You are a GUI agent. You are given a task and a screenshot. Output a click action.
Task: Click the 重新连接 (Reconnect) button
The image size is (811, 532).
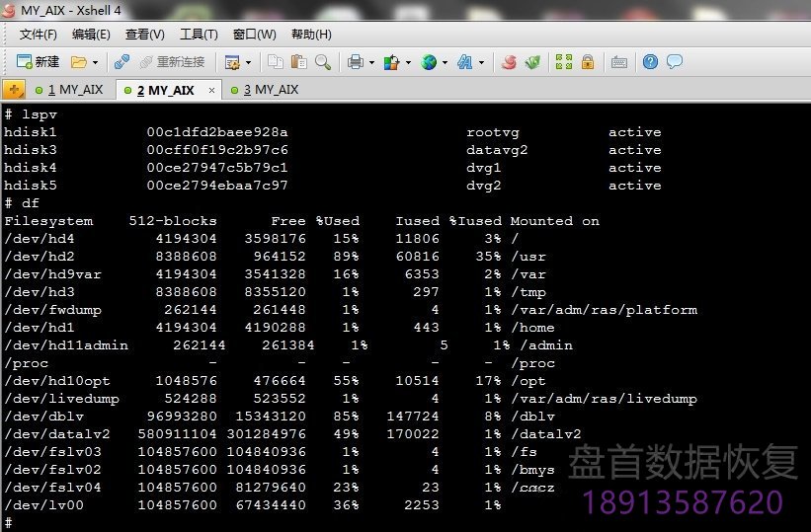(x=172, y=62)
